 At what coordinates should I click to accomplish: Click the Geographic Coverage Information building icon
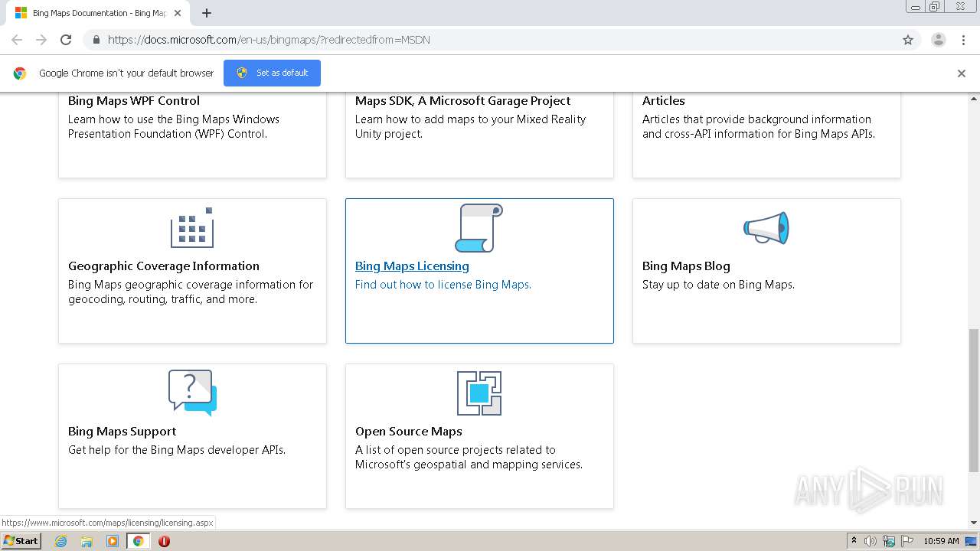pos(192,227)
